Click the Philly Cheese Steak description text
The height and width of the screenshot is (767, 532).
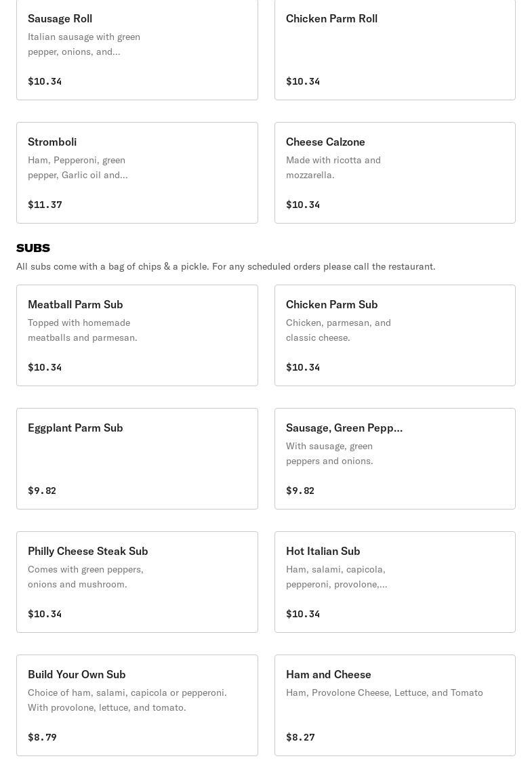point(85,577)
